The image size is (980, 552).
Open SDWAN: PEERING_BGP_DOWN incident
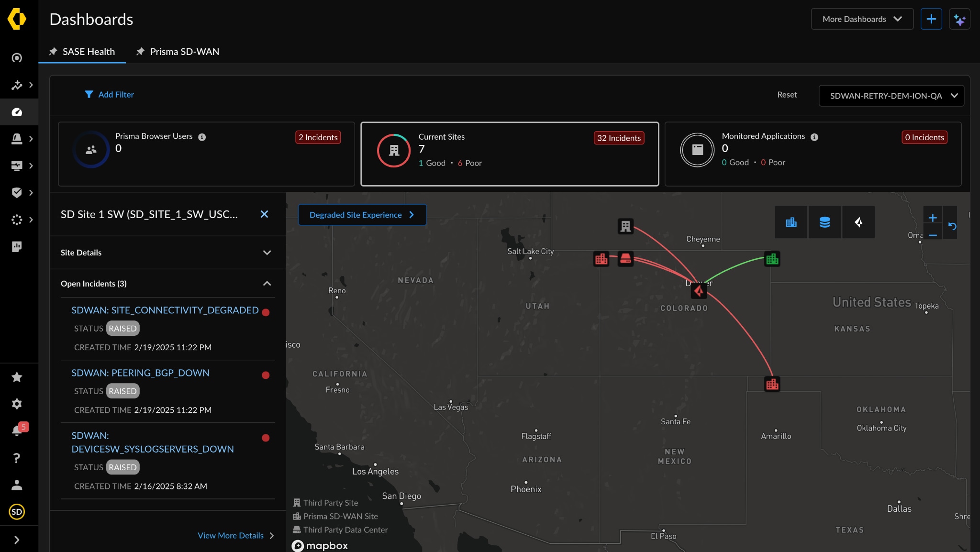click(x=140, y=373)
